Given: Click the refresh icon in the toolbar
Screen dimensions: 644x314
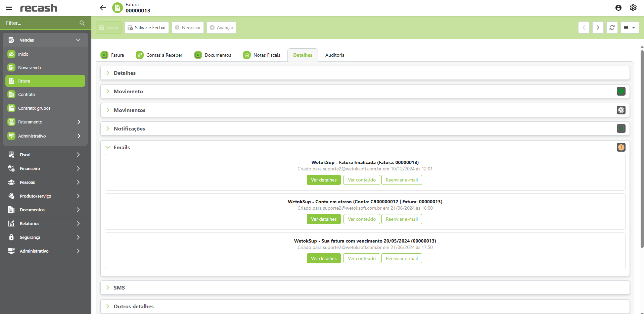Looking at the screenshot, I should coord(612,28).
